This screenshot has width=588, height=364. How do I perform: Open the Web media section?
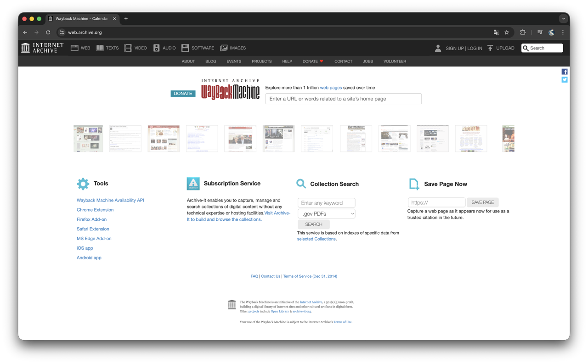pos(80,48)
